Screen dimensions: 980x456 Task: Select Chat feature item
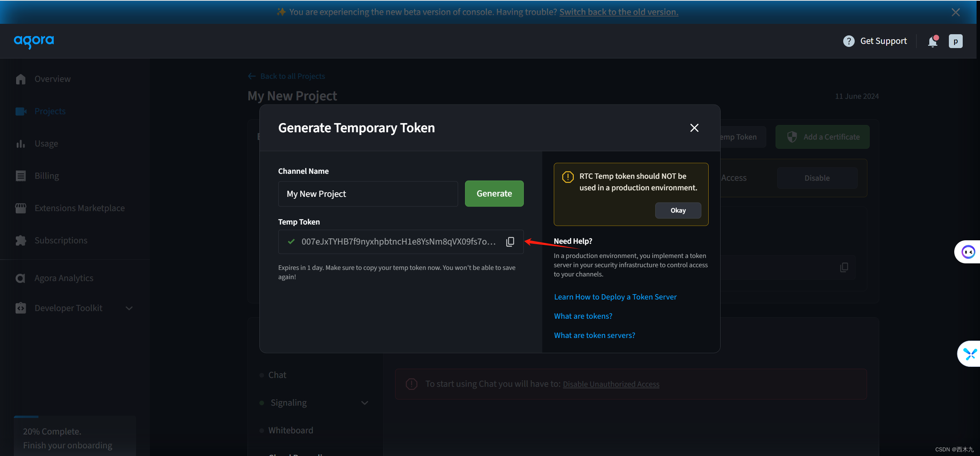point(277,375)
